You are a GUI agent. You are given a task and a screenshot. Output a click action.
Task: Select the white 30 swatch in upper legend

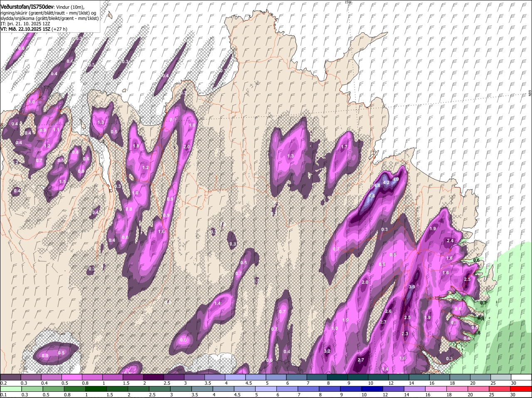point(521,377)
